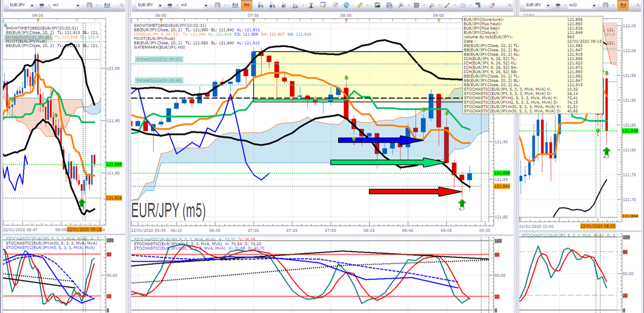Click the grey eye icon in the m5 toolbar
Viewport: 644px width, 313px height.
pos(336,5)
